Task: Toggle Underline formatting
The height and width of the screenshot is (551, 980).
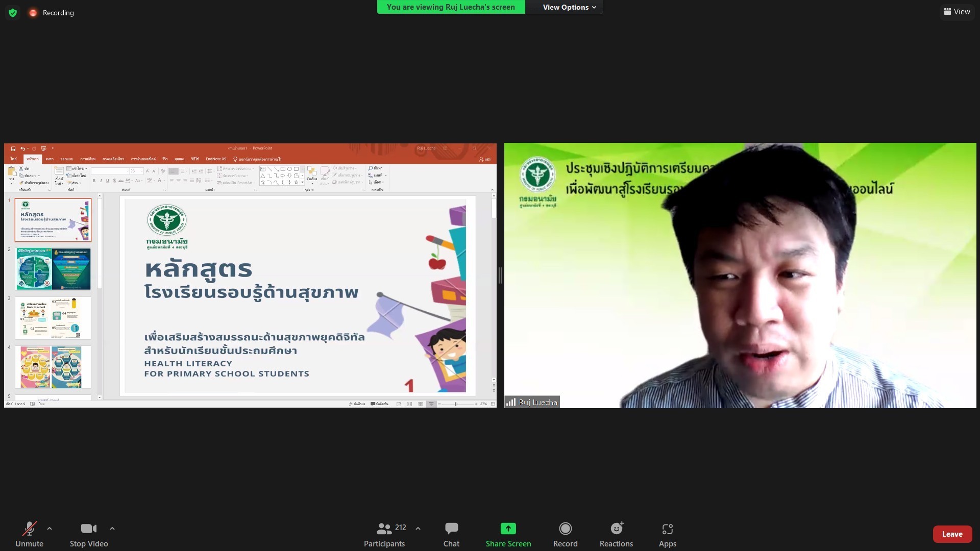Action: coord(107,181)
